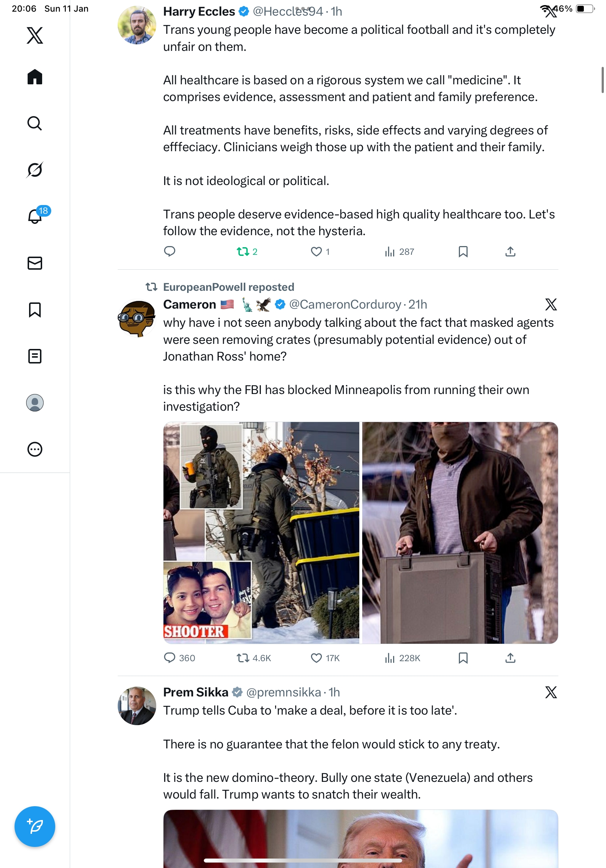Open @CameronCorduroy profile handle
606x868 pixels.
tap(345, 304)
